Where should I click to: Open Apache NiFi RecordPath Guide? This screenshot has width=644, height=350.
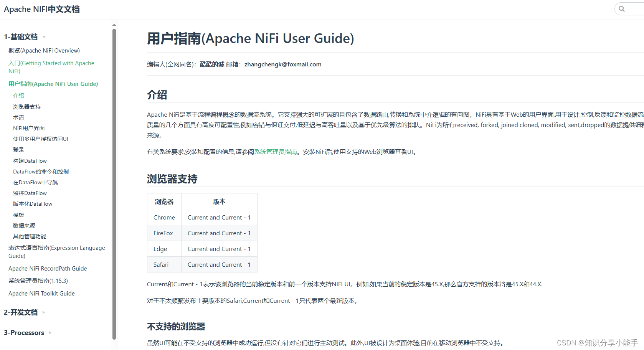coord(48,269)
